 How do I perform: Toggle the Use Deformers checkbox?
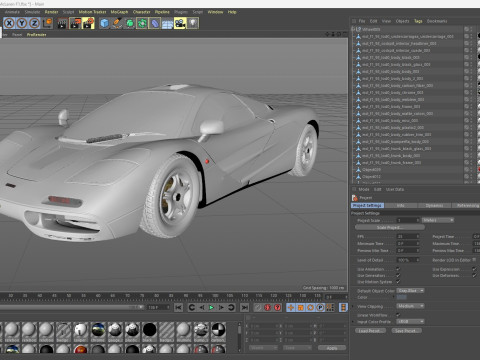pos(474,276)
